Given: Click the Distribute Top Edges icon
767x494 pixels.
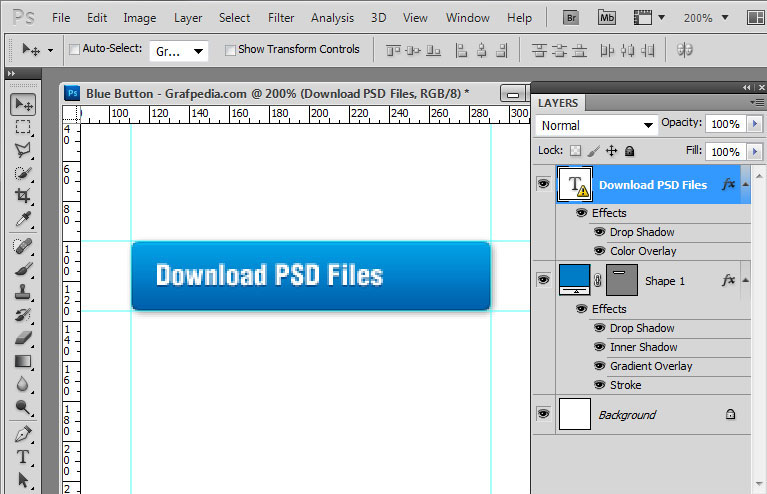Looking at the screenshot, I should (x=539, y=50).
